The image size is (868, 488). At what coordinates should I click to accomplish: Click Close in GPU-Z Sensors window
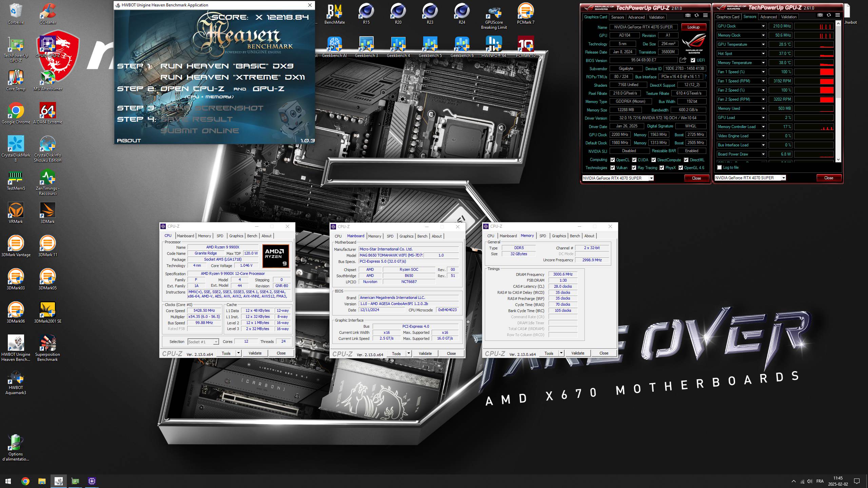(828, 178)
